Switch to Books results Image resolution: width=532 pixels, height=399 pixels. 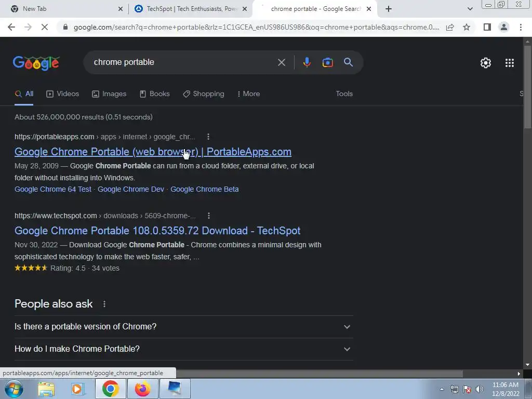(x=154, y=94)
